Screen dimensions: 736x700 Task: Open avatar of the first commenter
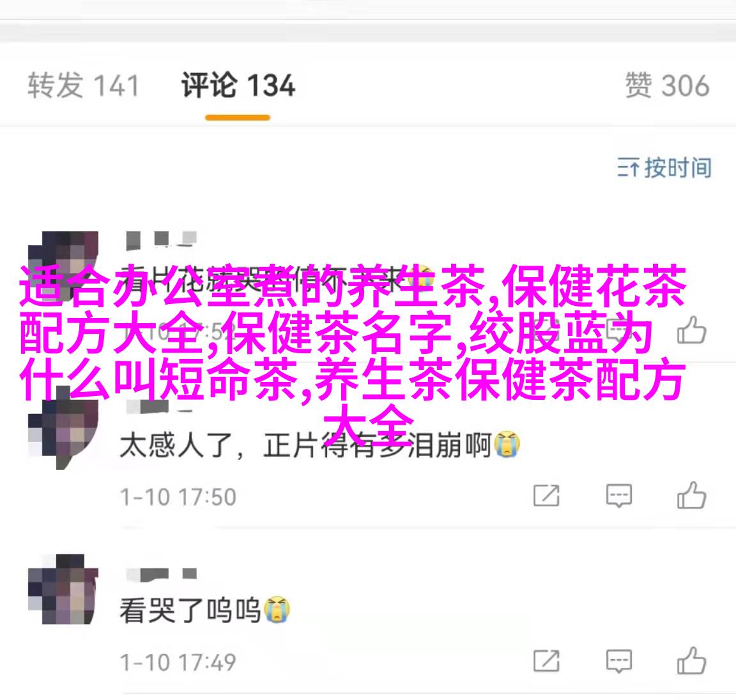(63, 266)
